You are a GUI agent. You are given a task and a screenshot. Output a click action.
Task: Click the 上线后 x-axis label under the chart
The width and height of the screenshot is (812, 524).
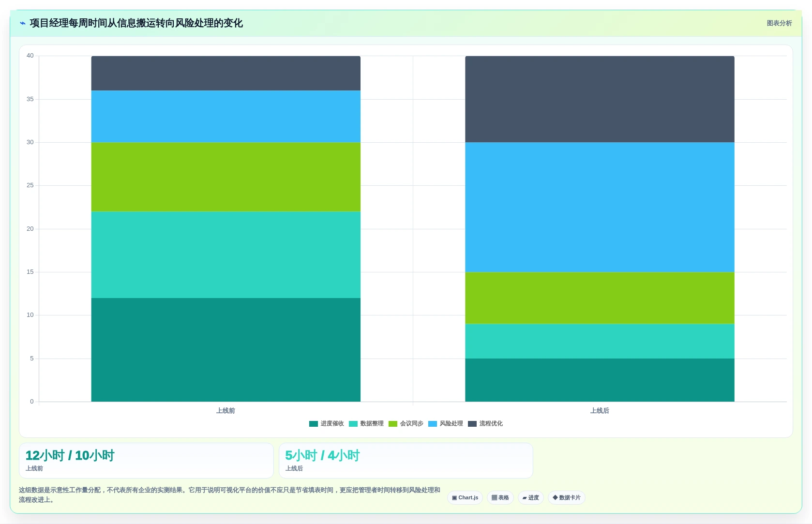point(600,411)
